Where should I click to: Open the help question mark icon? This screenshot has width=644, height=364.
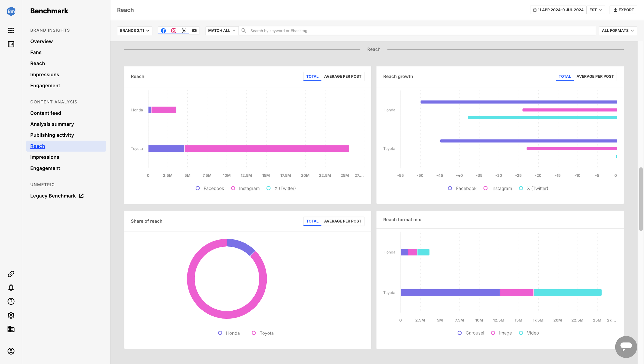click(x=11, y=301)
